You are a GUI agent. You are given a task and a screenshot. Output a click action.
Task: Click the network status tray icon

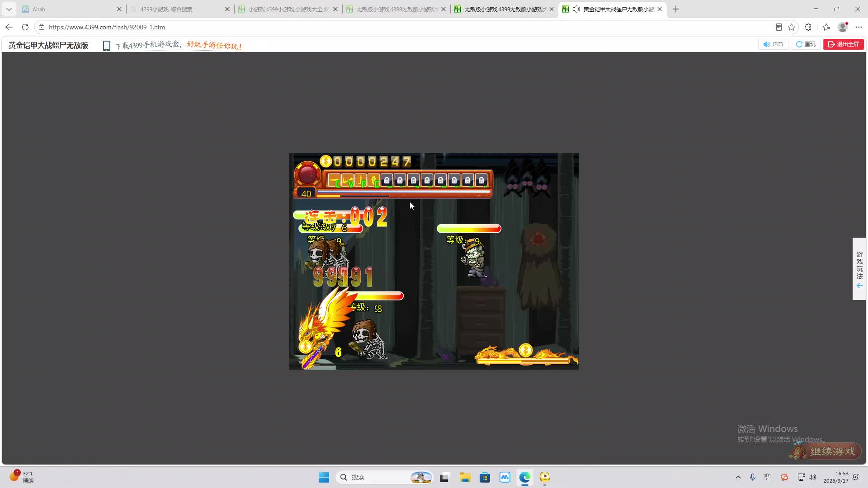pos(801,477)
